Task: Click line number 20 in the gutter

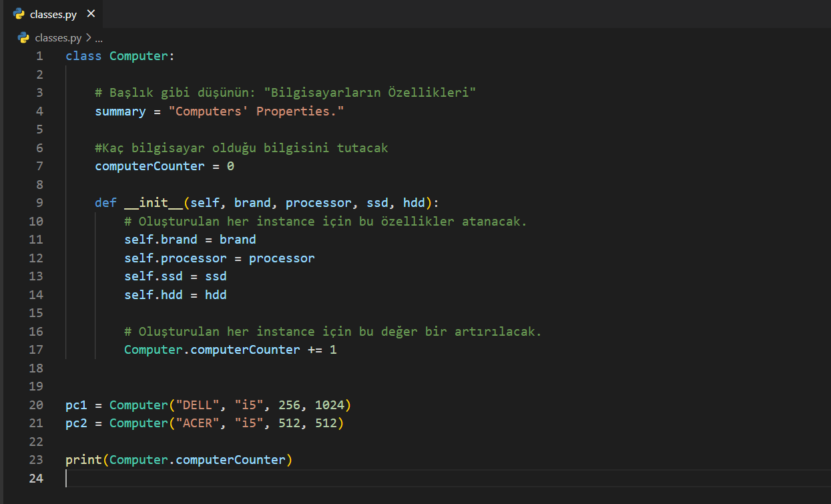Action: coord(36,405)
